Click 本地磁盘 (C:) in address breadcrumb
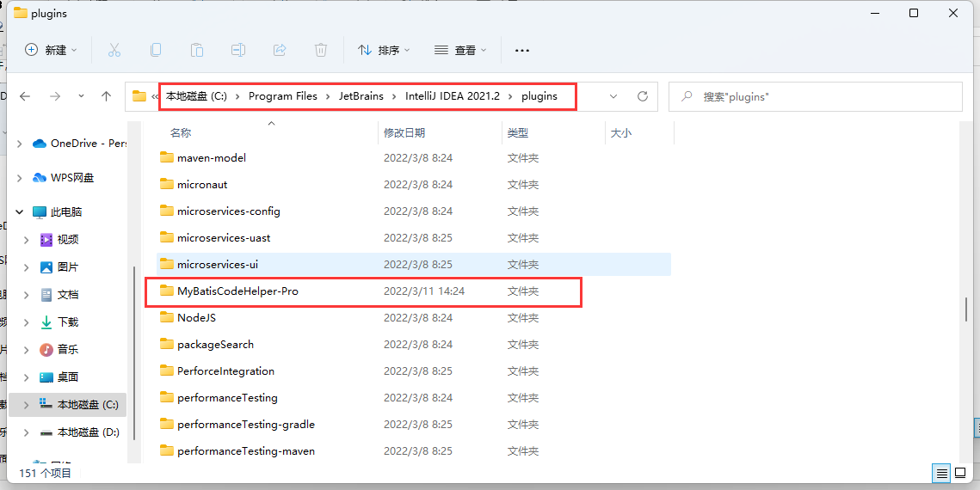 point(196,96)
